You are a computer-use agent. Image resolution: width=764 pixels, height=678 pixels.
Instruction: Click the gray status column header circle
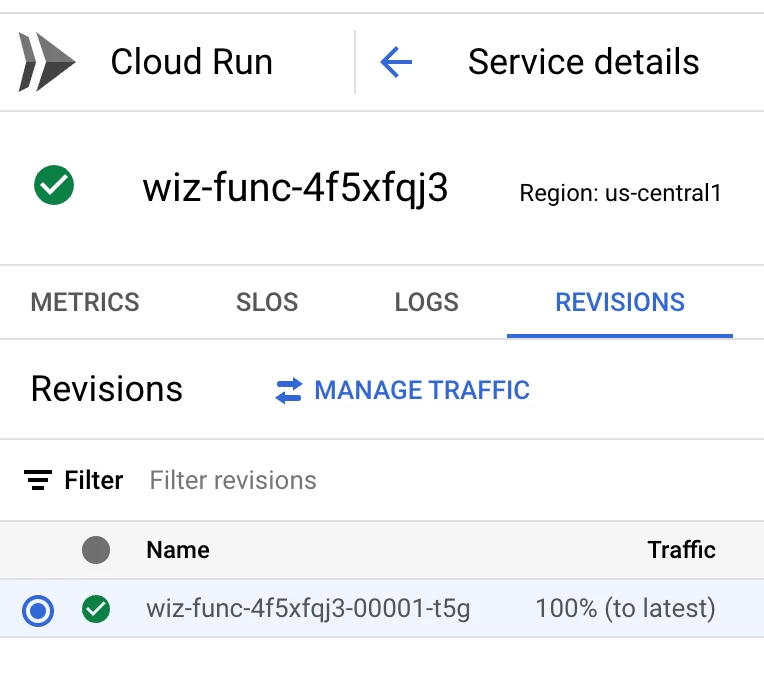pos(96,550)
